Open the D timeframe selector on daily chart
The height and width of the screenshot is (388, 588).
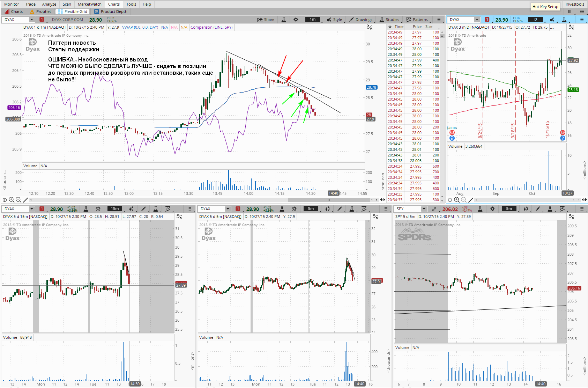[x=536, y=20]
